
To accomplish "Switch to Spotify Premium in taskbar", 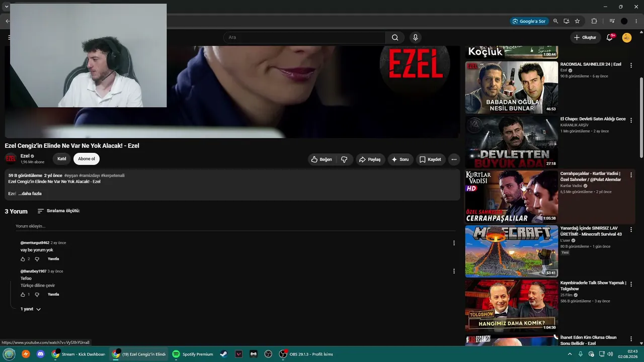I will pyautogui.click(x=193, y=354).
